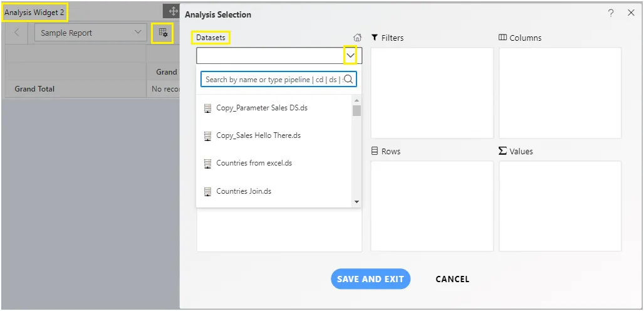Click the dataset list scrollbar down arrow
The image size is (644, 311).
pyautogui.click(x=356, y=202)
